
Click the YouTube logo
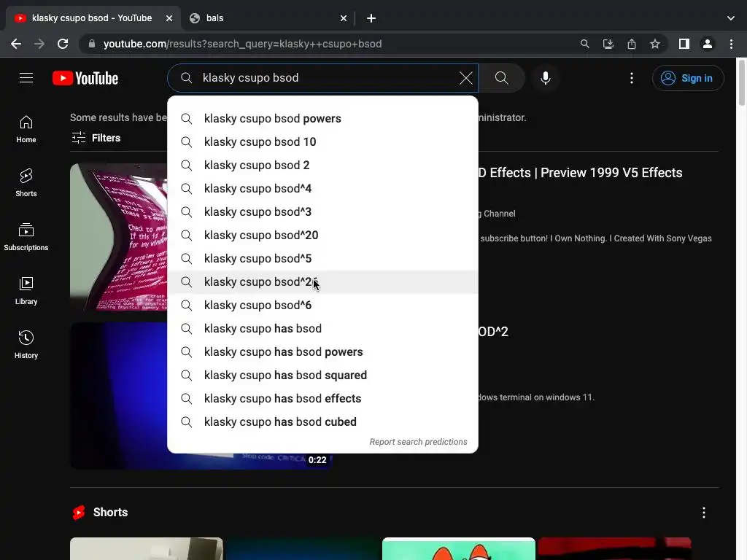[85, 78]
